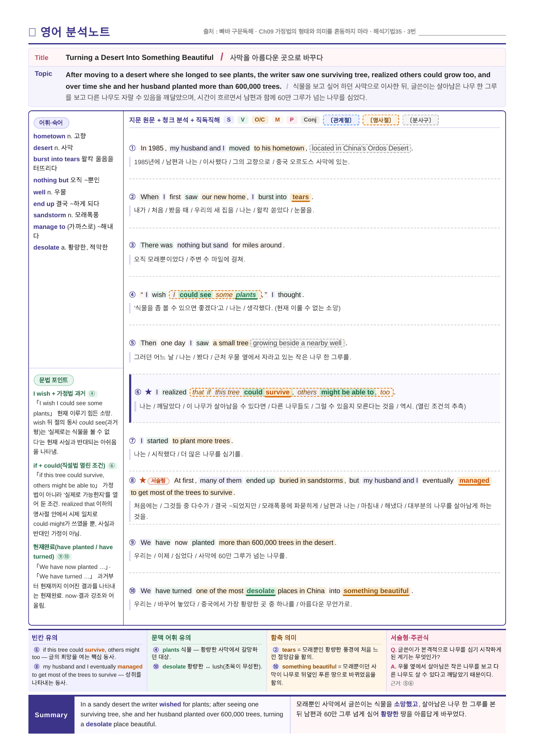The image size is (534, 756).
Task: Click circled number ⑤ before 'Then one day'
Action: [133, 343]
